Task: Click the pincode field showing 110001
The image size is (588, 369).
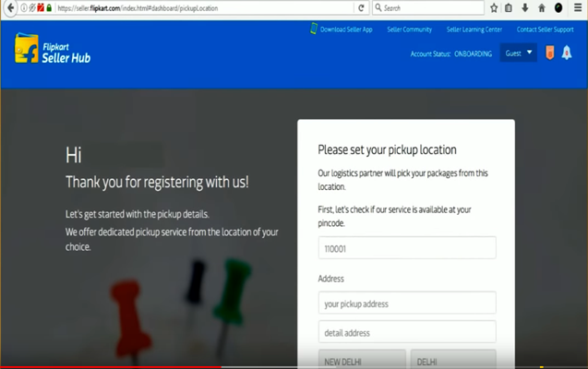Action: [x=406, y=248]
